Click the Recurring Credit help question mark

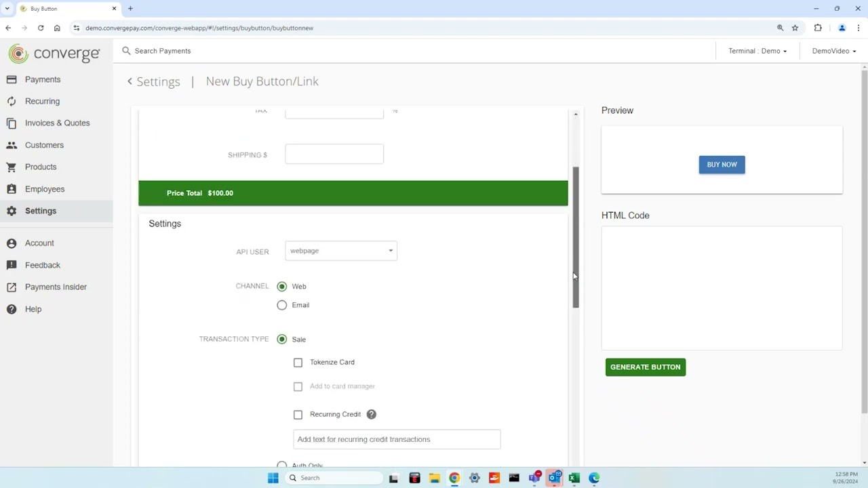[x=371, y=414]
